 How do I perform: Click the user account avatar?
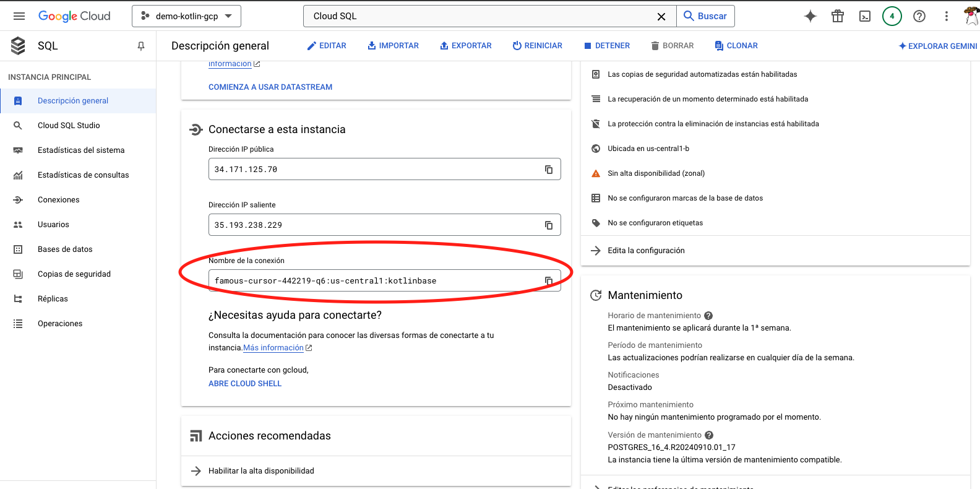coord(972,16)
